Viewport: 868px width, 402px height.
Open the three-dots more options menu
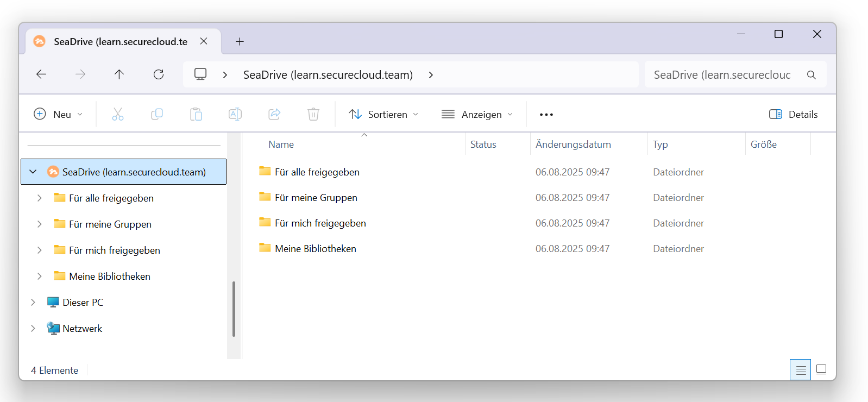[546, 115]
